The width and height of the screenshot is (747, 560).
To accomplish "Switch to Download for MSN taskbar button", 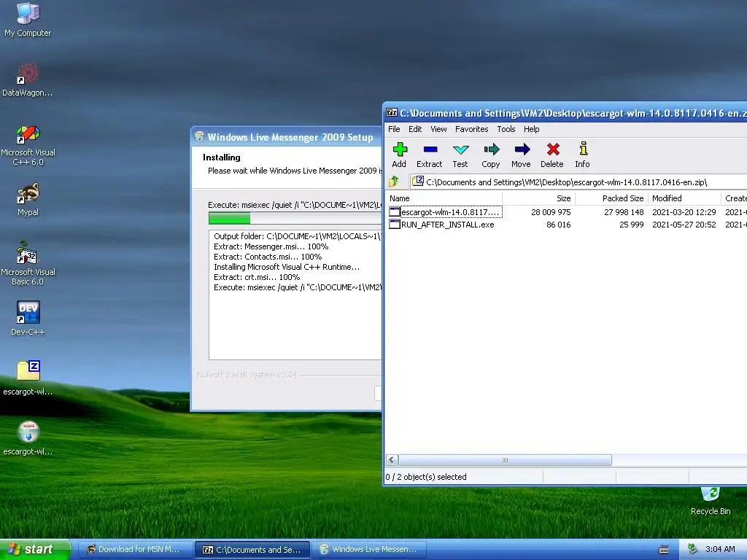I will (x=134, y=550).
